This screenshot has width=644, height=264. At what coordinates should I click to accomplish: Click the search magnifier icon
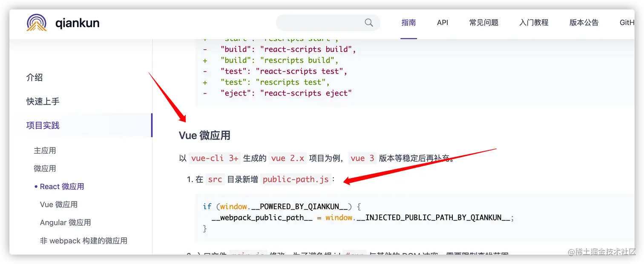(369, 23)
